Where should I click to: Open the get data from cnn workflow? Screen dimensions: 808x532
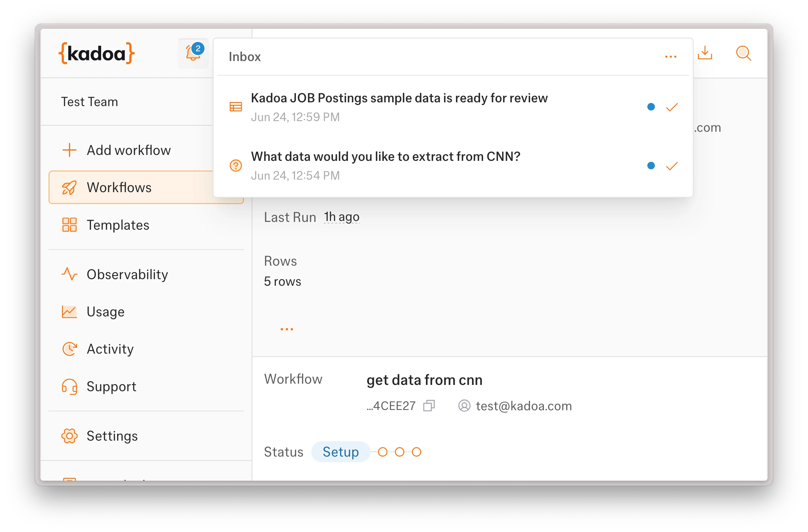click(424, 380)
